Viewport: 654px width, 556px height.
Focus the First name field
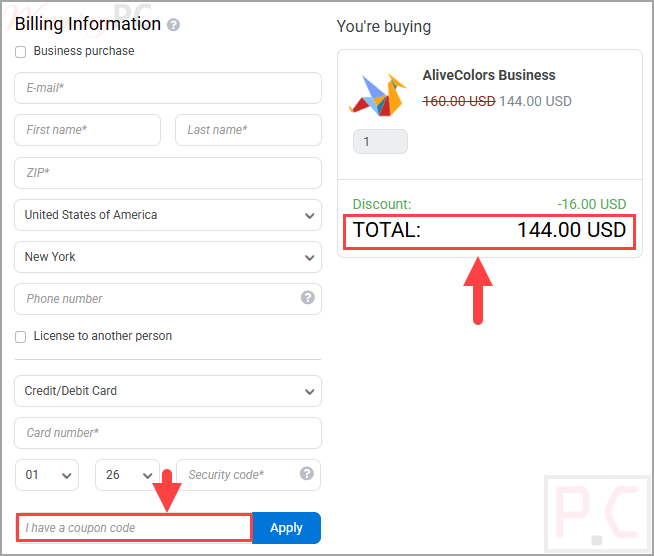(x=88, y=130)
